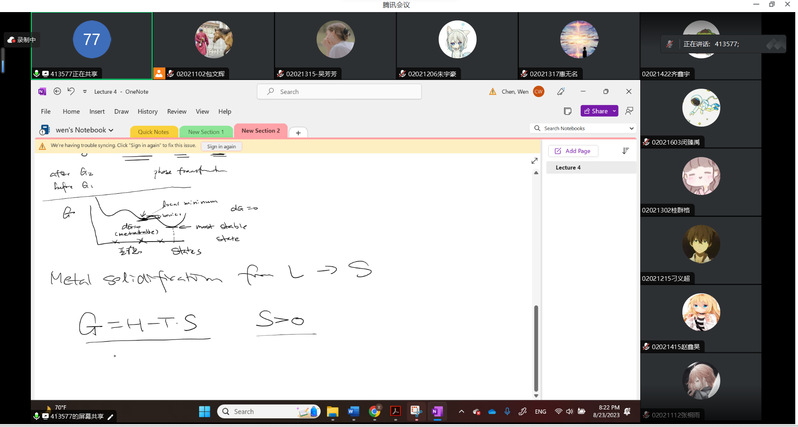798x427 pixels.
Task: Expand the Search Notebooks scope dropdown
Action: pos(631,129)
